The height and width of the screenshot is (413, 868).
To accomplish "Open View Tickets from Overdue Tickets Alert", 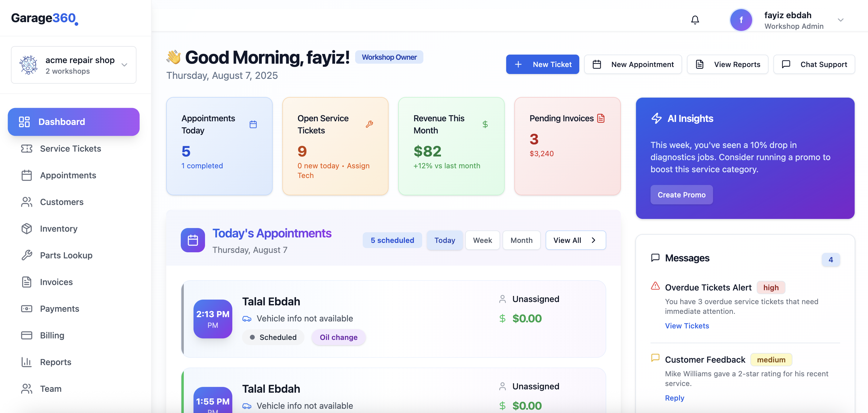I will click(687, 325).
